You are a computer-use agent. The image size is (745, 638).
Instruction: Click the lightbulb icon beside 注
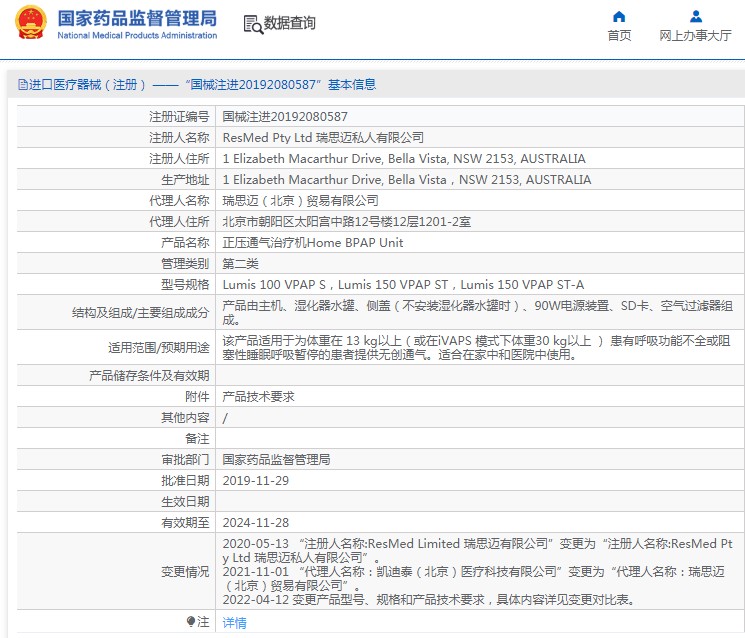pyautogui.click(x=191, y=621)
